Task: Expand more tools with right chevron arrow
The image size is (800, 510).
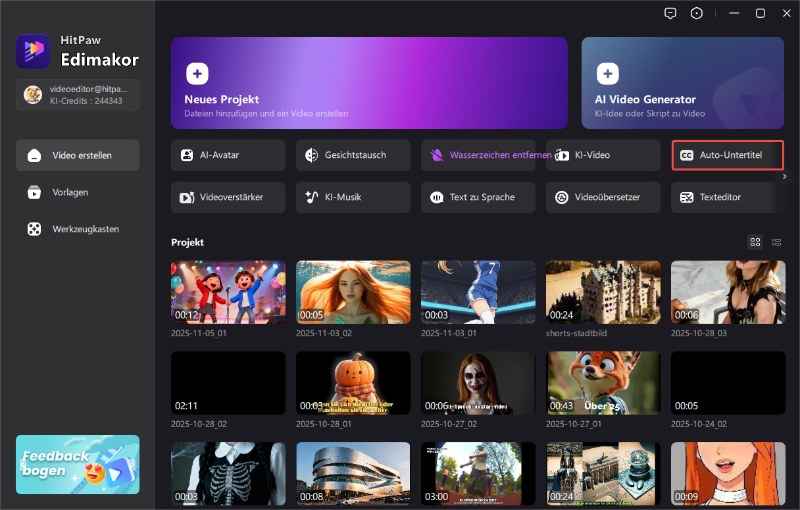Action: 785,176
